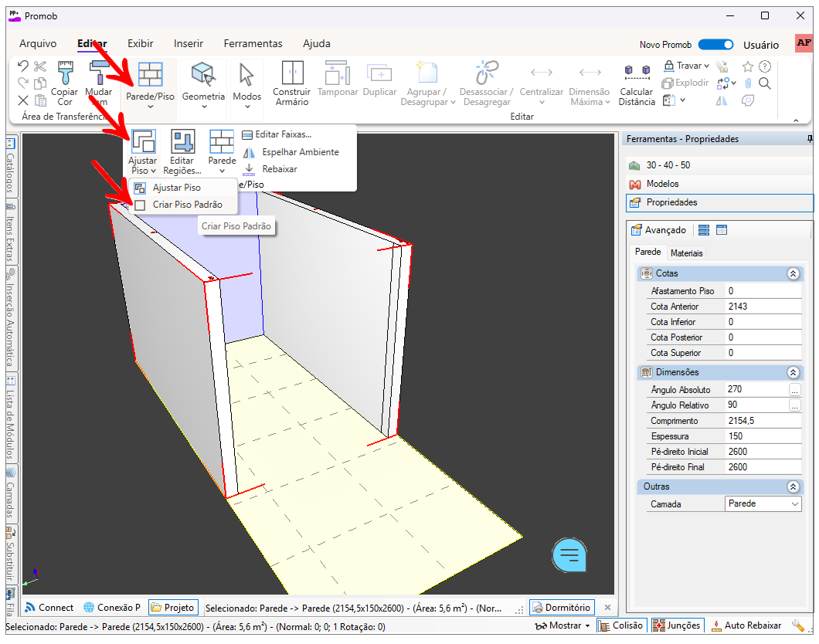Open the Camada dropdown showing Parede
Viewport: 819px width, 644px height.
pos(763,504)
